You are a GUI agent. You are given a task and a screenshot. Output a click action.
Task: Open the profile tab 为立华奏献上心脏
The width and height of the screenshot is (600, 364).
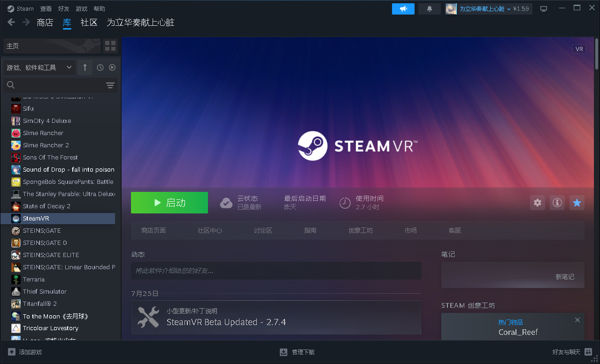141,22
